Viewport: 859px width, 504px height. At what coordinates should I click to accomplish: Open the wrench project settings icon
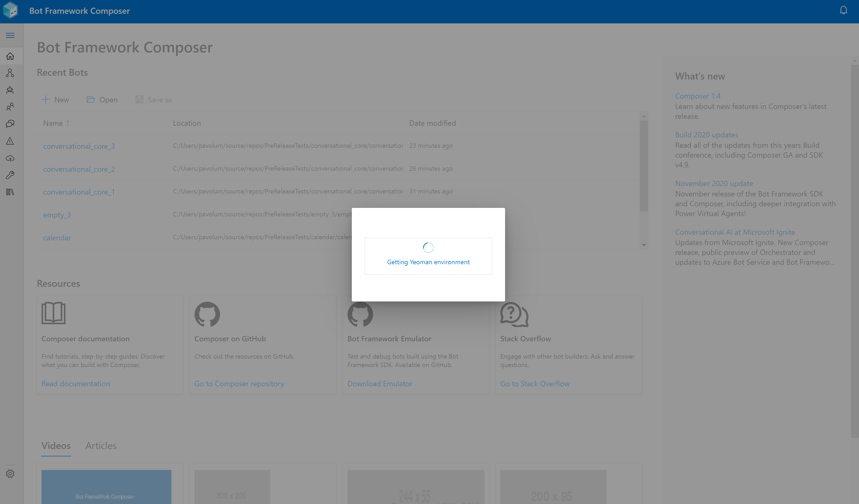(10, 175)
